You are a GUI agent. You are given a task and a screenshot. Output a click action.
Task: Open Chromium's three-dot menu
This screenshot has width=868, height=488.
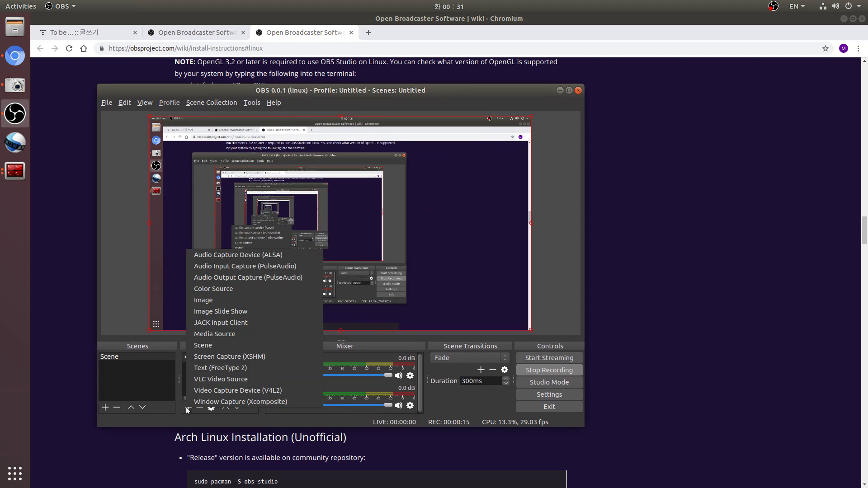click(858, 48)
